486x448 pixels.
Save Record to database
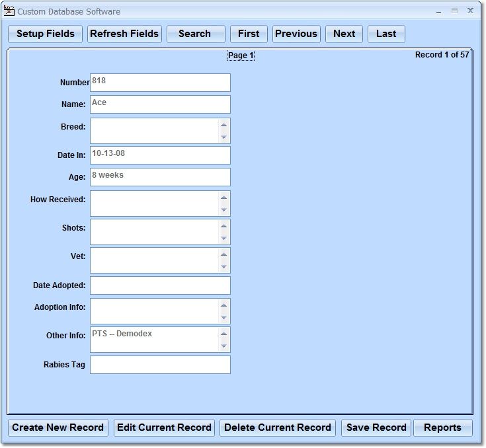[376, 428]
